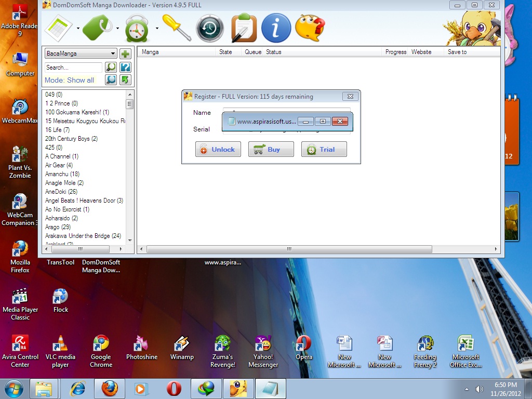Open Internet Explorer from the taskbar
532x399 pixels.
coord(77,389)
